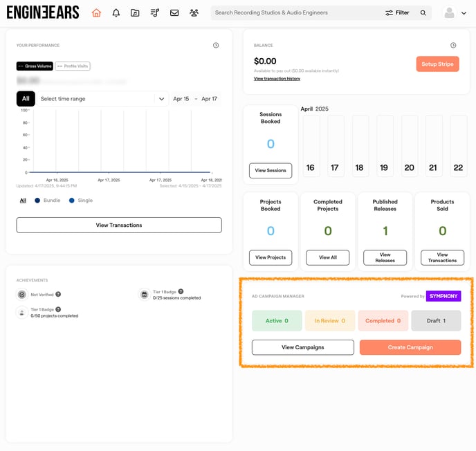Click help icon beside Not Verified
The height and width of the screenshot is (451, 476).
click(58, 294)
